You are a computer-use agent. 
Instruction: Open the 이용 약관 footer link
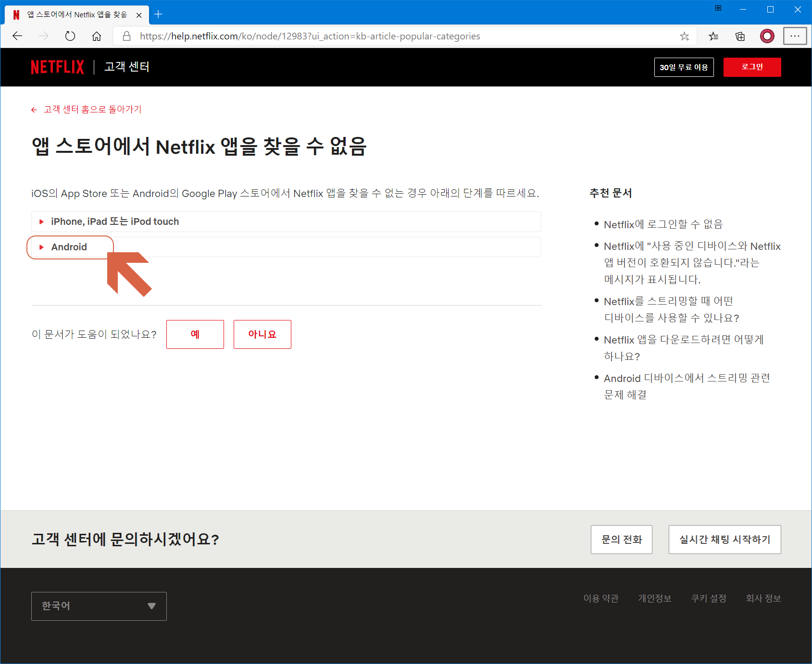tap(601, 598)
